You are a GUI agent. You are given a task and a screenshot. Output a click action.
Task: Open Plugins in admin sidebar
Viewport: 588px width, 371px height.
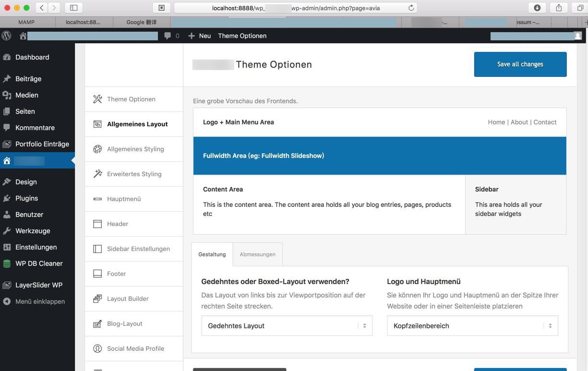click(26, 198)
